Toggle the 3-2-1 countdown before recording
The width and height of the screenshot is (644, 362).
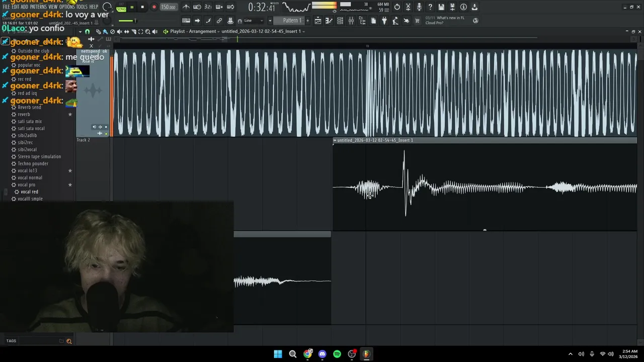pyautogui.click(x=208, y=7)
